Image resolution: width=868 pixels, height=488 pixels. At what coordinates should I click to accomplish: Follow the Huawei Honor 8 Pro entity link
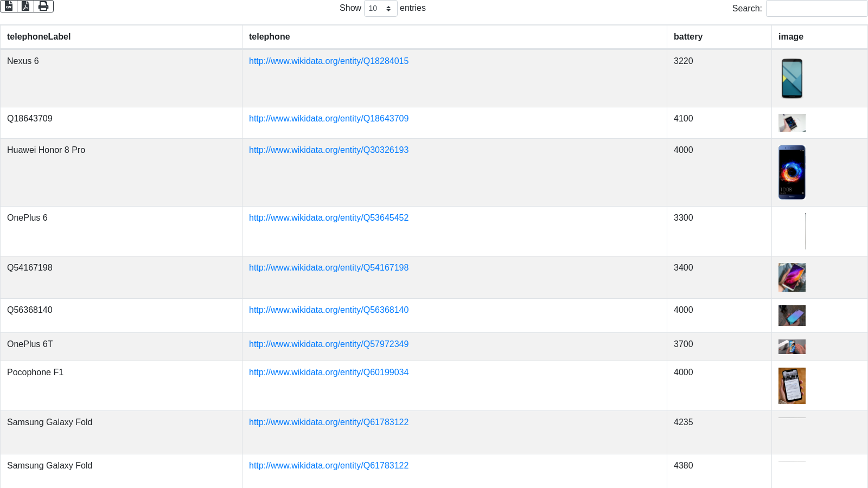pos(328,150)
